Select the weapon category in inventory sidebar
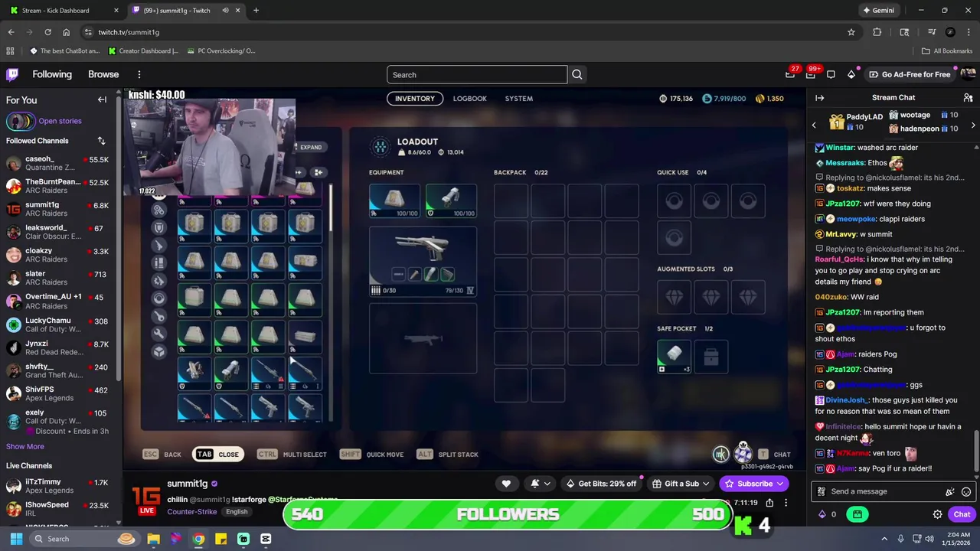 pyautogui.click(x=158, y=245)
